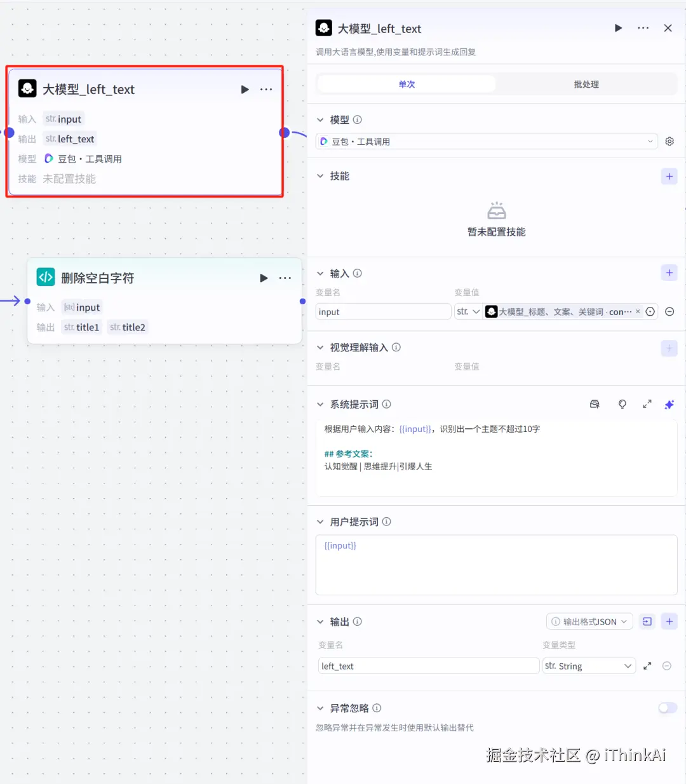Add a new skill with plus button

tap(669, 177)
